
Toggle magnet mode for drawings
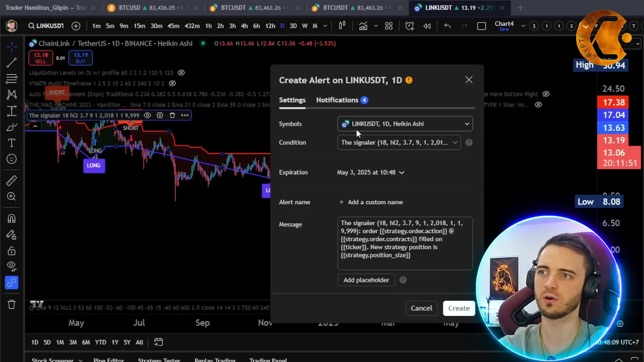(12, 219)
